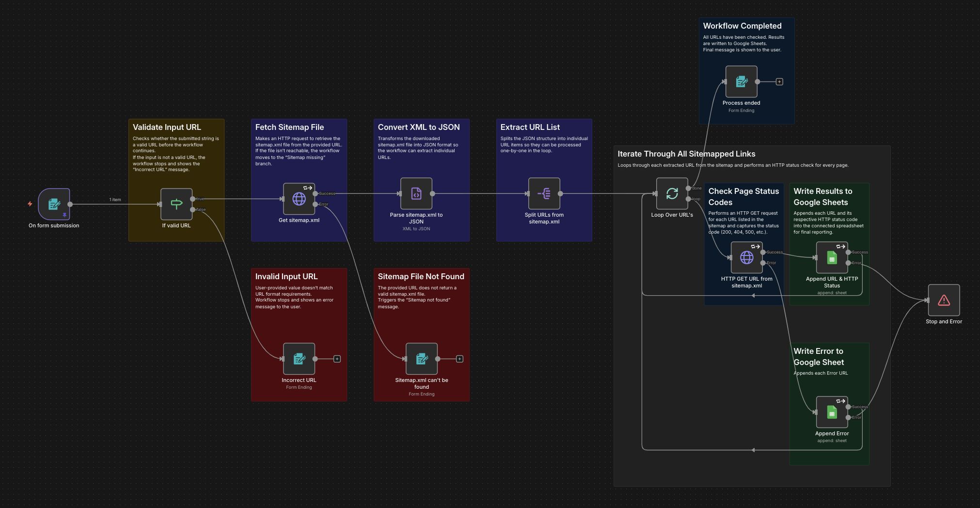Click the Incorrect URL form ending node
Image resolution: width=980 pixels, height=508 pixels.
[x=299, y=359]
